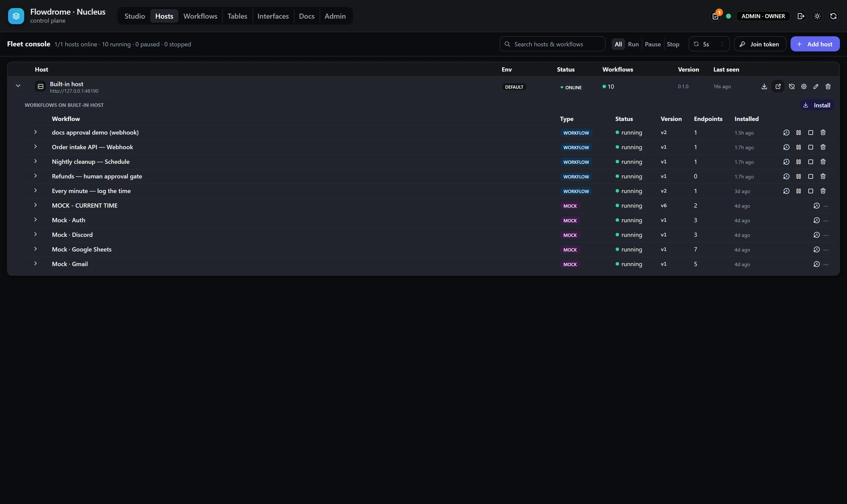The image size is (847, 504).
Task: Open the 5s refresh interval dropdown
Action: tap(709, 44)
